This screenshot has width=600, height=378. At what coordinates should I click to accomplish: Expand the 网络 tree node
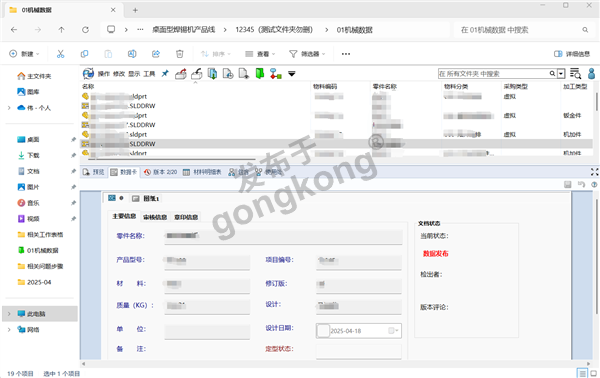(9, 329)
